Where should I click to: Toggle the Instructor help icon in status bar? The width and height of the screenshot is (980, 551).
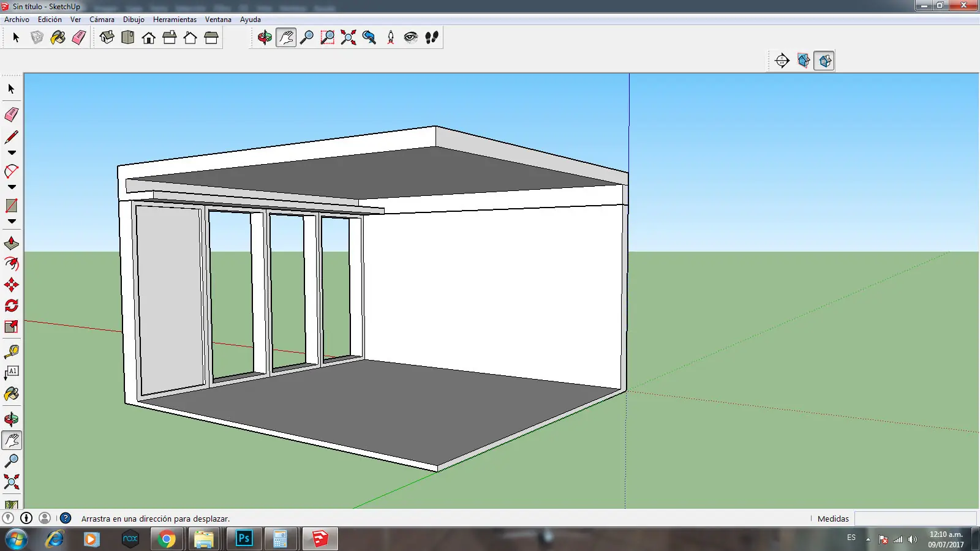[x=66, y=518]
